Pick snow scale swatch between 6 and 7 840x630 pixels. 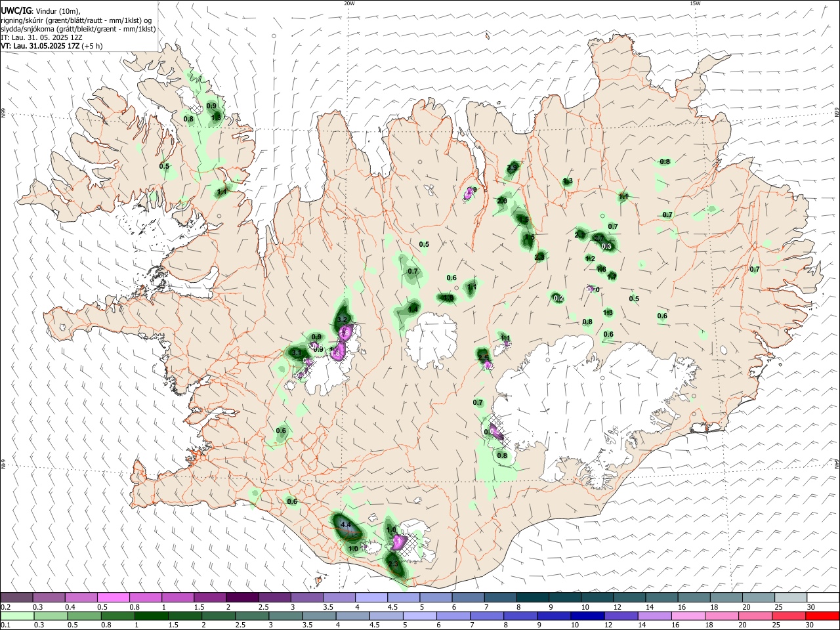tap(468, 598)
